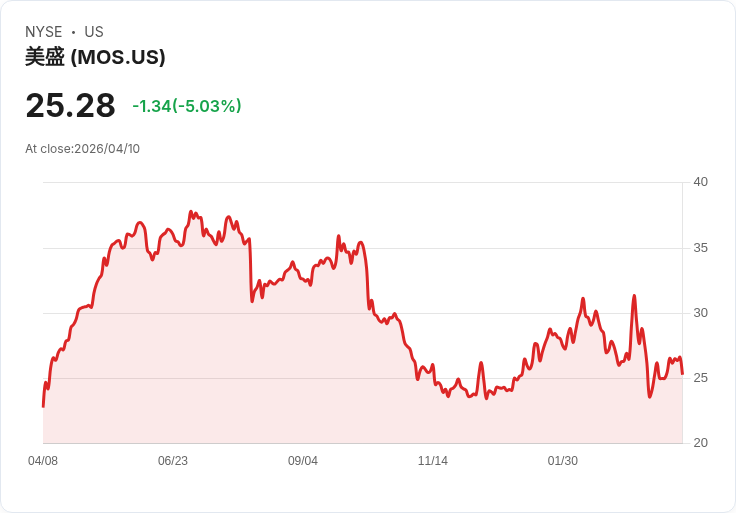Click the 09/04 date on the time axis
Image resolution: width=736 pixels, height=513 pixels.
coord(303,461)
